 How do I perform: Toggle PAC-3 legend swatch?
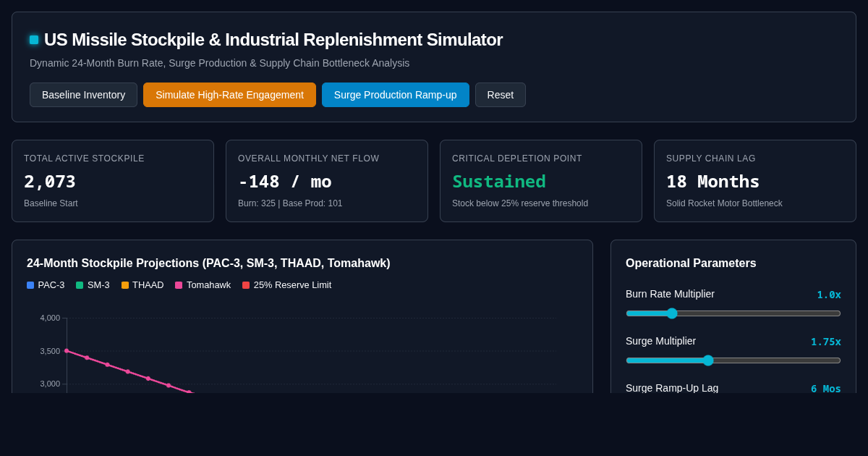(30, 285)
